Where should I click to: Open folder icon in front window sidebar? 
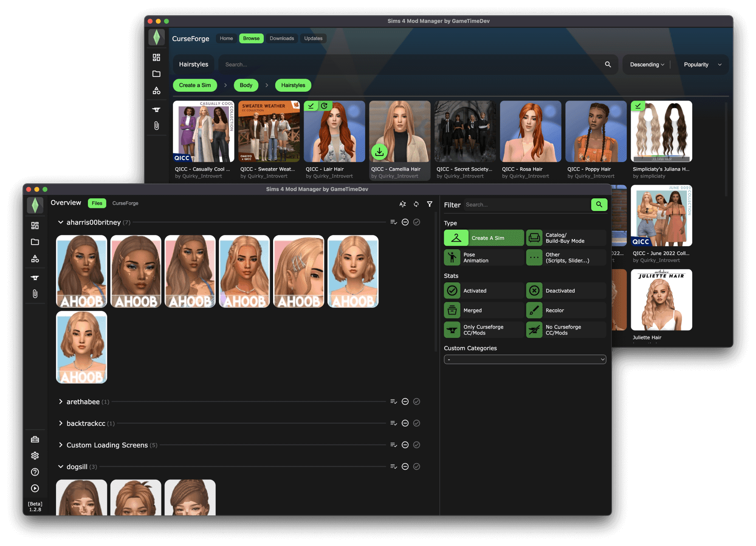point(35,242)
